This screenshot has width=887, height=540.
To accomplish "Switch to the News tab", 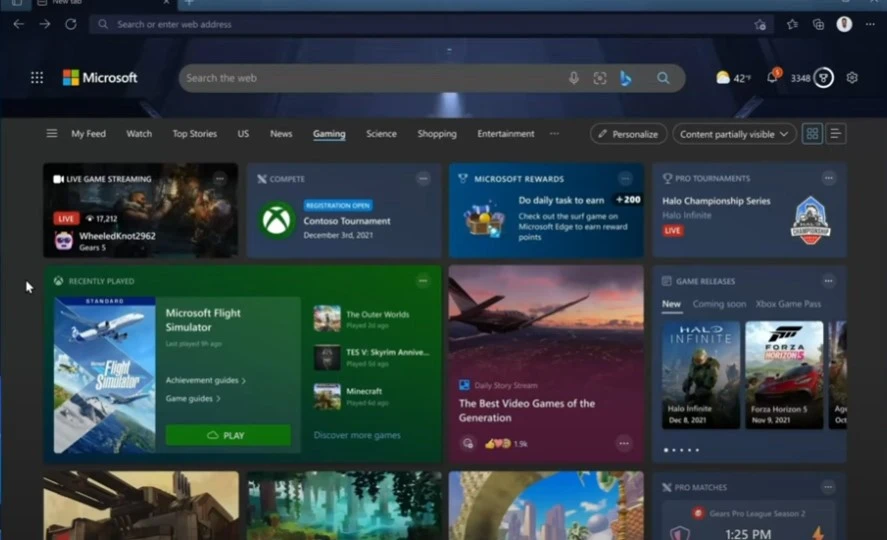I will click(281, 133).
